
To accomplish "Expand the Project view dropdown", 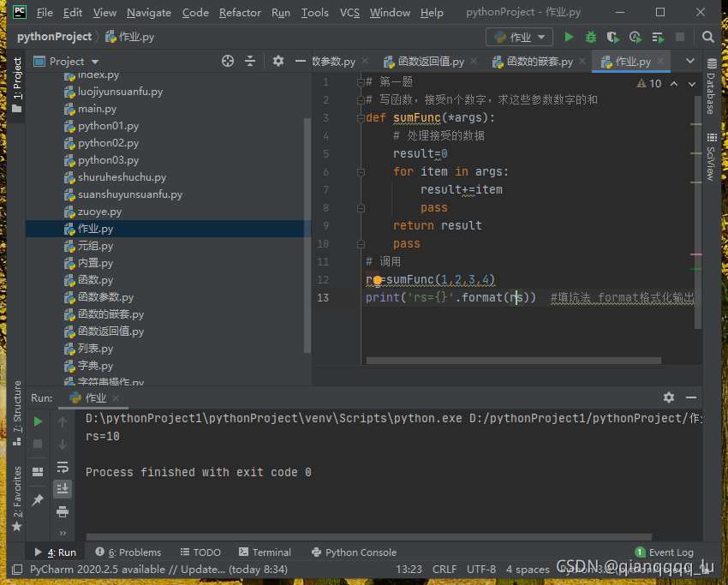I will [94, 62].
